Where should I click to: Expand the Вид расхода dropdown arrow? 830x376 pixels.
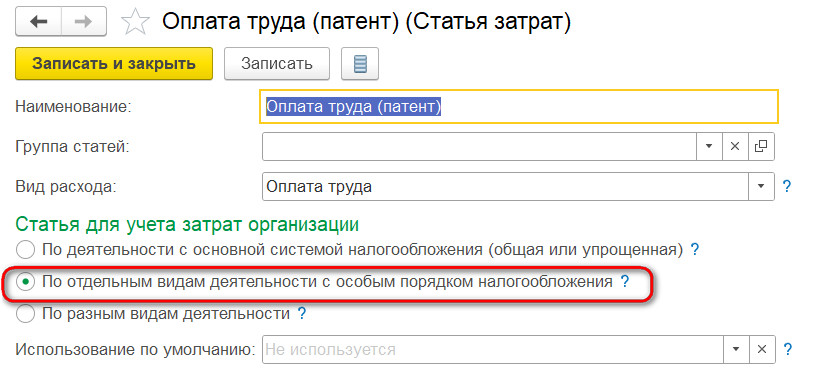761,186
